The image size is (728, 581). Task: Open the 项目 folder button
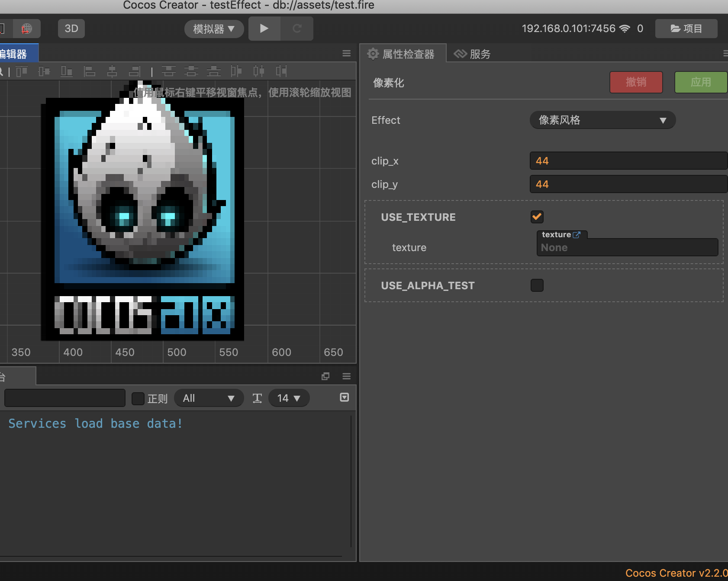pos(686,29)
